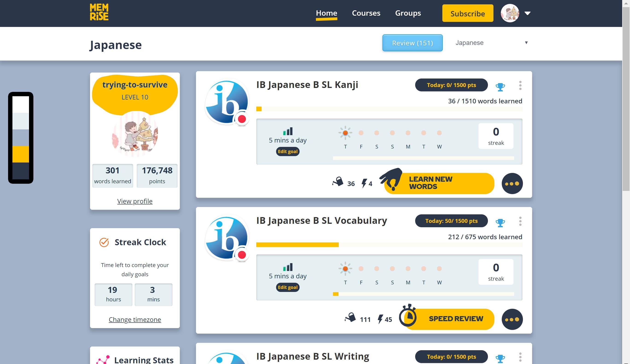Open the Courses page
This screenshot has height=364, width=630.
(x=366, y=13)
